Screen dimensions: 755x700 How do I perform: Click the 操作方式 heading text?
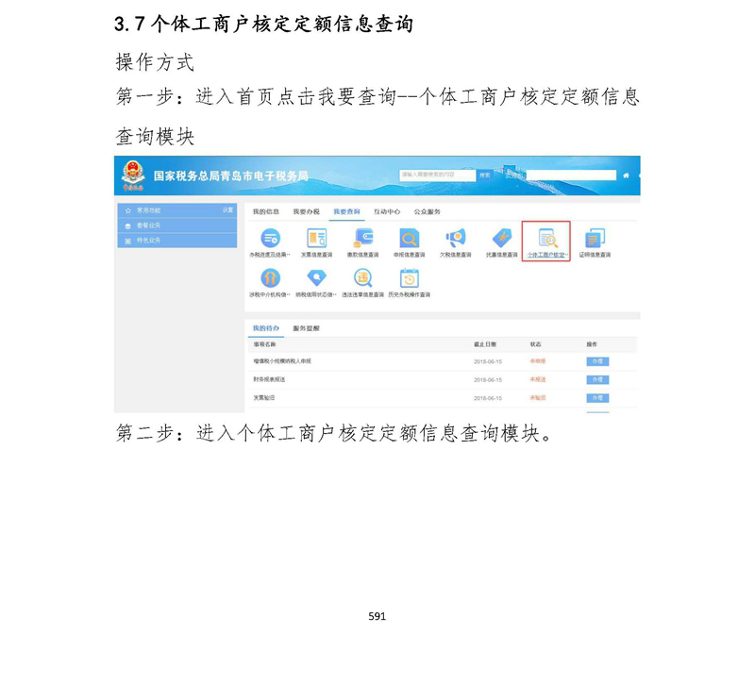click(x=155, y=62)
